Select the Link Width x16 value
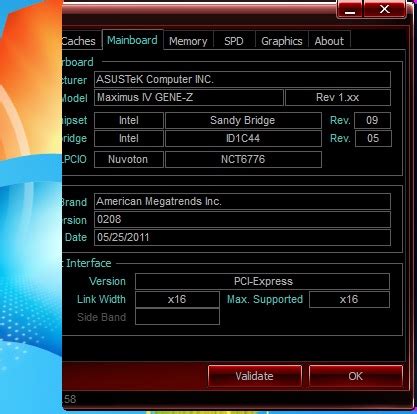The image size is (417, 414). pos(177,299)
